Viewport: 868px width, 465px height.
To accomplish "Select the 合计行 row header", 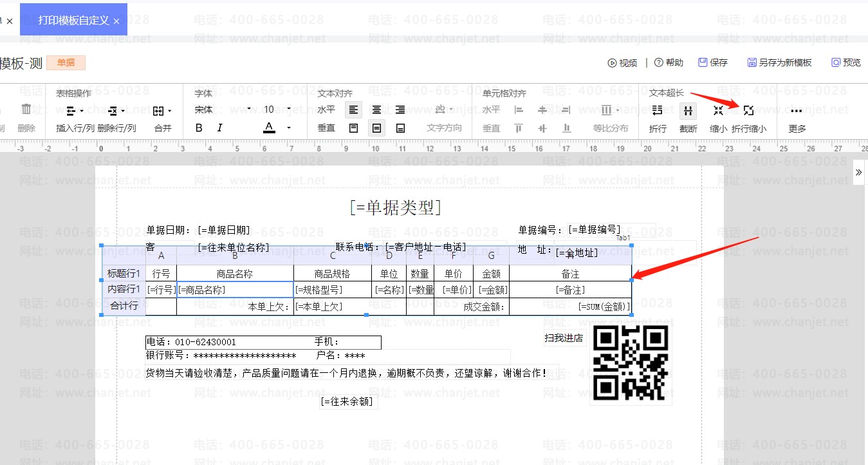I will 124,306.
